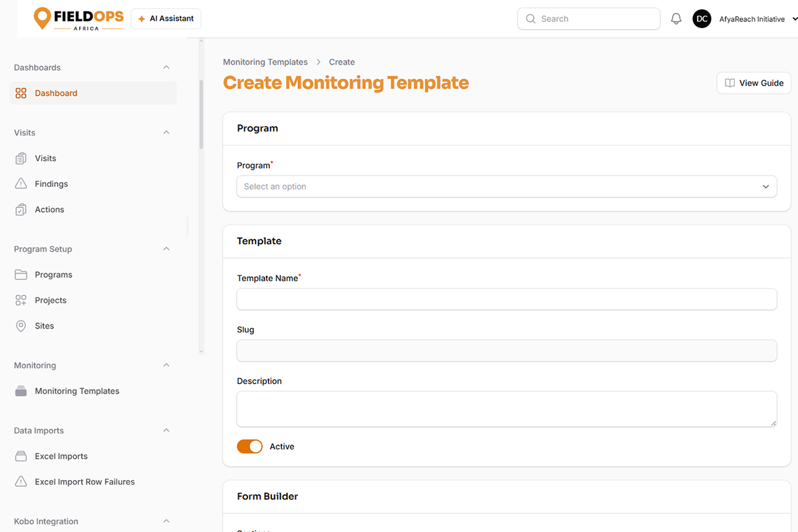Click the Programs folder icon
The height and width of the screenshot is (532, 798).
coord(21,275)
